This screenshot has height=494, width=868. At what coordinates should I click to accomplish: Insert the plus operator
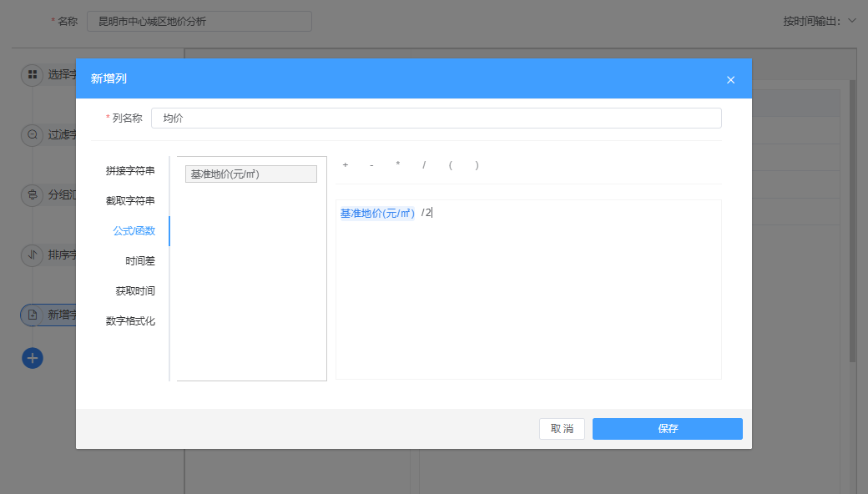coord(346,165)
